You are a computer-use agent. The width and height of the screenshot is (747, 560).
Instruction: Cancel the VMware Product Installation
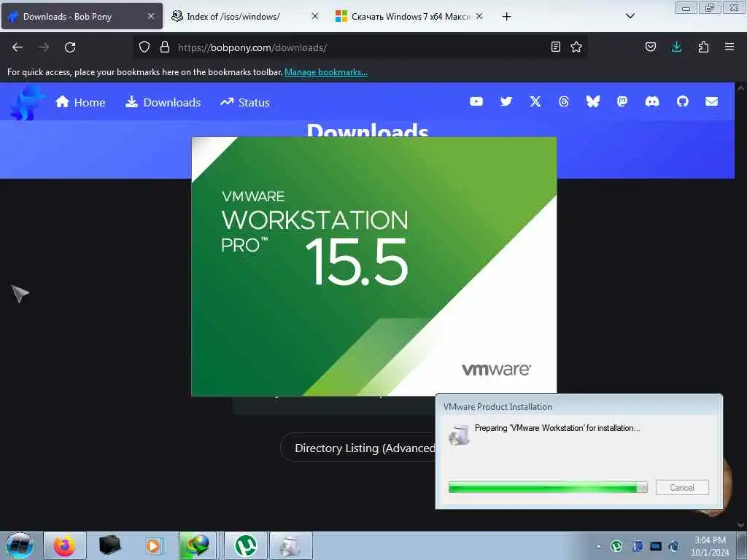(x=682, y=487)
